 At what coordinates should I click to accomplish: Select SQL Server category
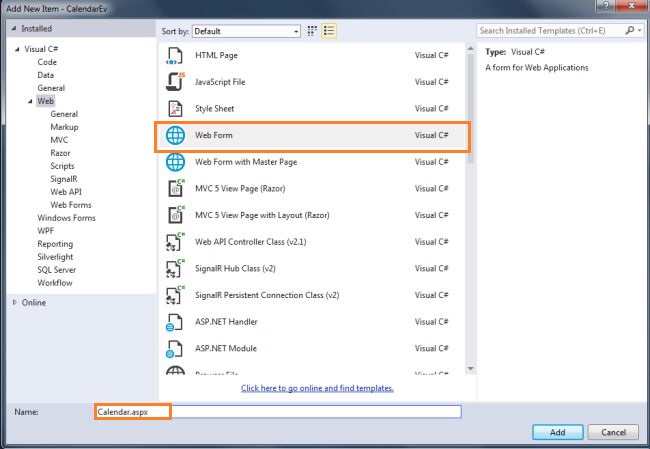point(56,270)
